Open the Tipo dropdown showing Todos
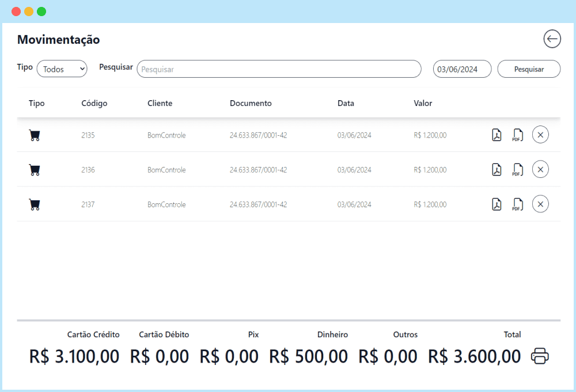Screen dimensions: 576x392 pyautogui.click(x=62, y=68)
